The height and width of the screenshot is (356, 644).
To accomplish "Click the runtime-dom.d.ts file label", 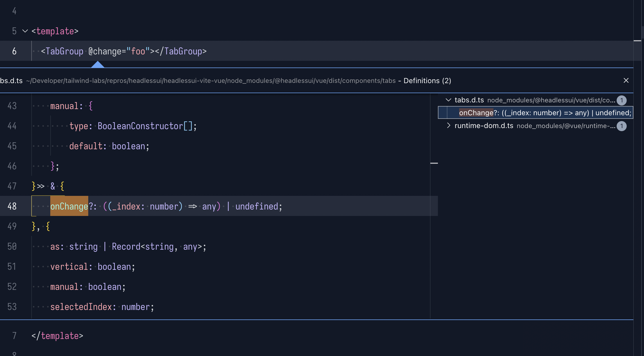I will [484, 126].
